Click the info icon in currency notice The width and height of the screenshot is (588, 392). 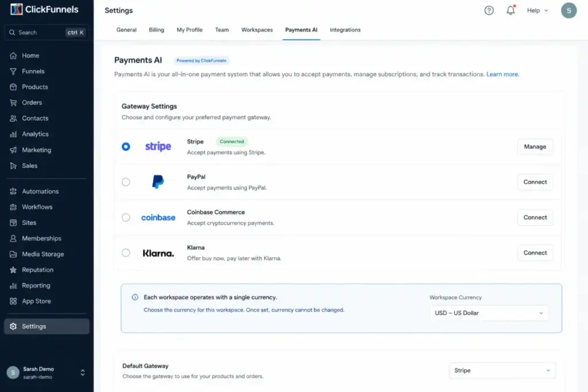[x=135, y=297]
